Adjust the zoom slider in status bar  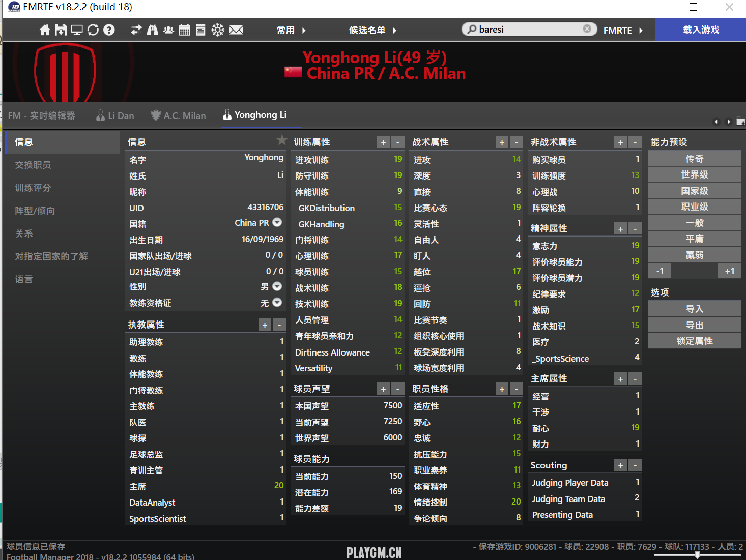[x=697, y=555]
